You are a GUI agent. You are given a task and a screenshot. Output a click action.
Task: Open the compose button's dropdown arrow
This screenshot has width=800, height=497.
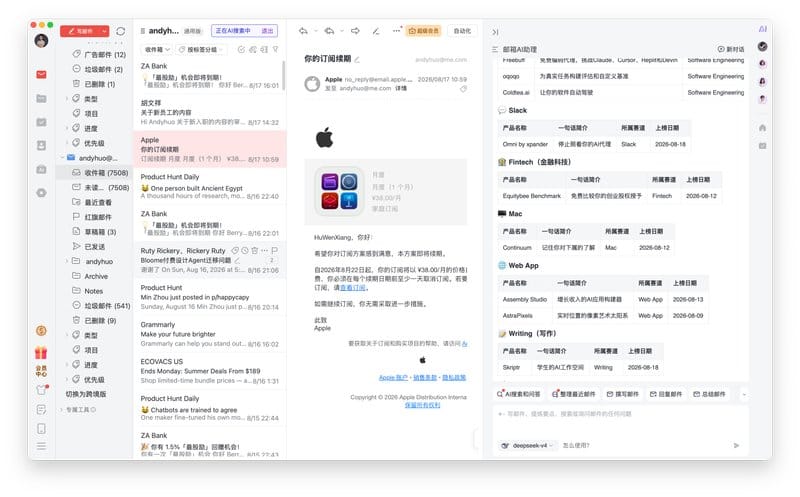point(105,31)
